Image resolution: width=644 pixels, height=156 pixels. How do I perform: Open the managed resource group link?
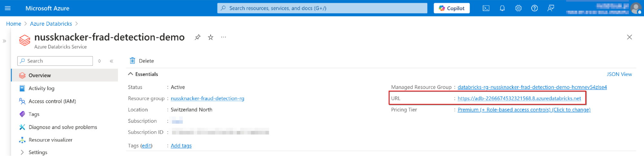[532, 87]
